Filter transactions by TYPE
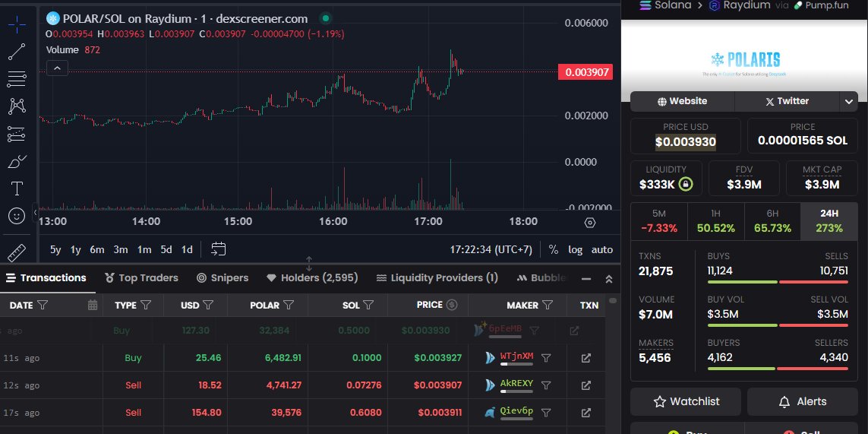The width and height of the screenshot is (868, 434). pos(146,305)
